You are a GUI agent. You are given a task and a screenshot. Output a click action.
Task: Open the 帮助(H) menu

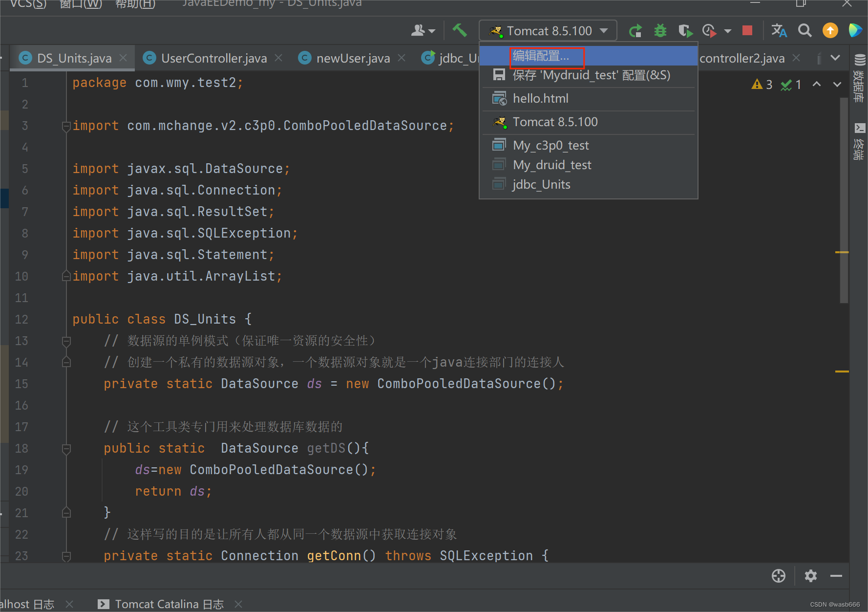[135, 3]
